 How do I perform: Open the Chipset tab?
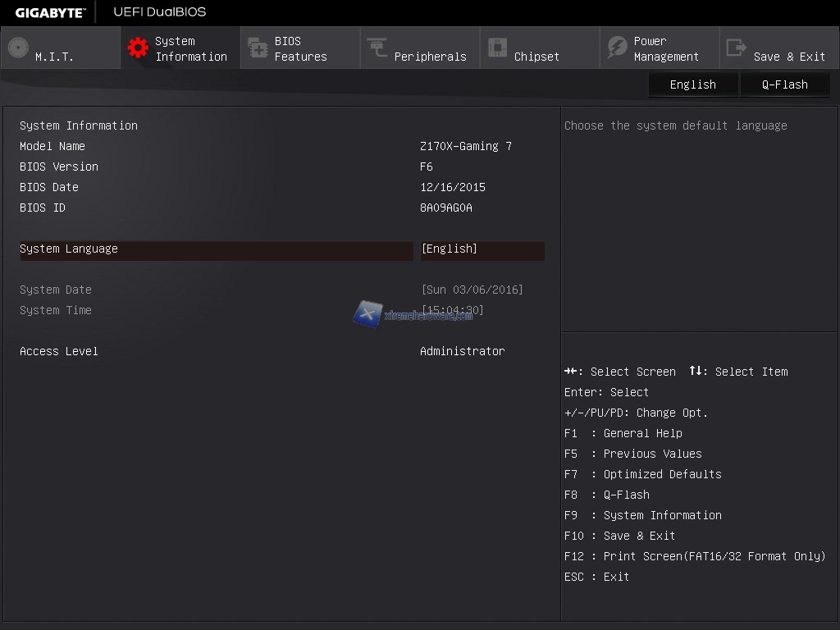[536, 56]
